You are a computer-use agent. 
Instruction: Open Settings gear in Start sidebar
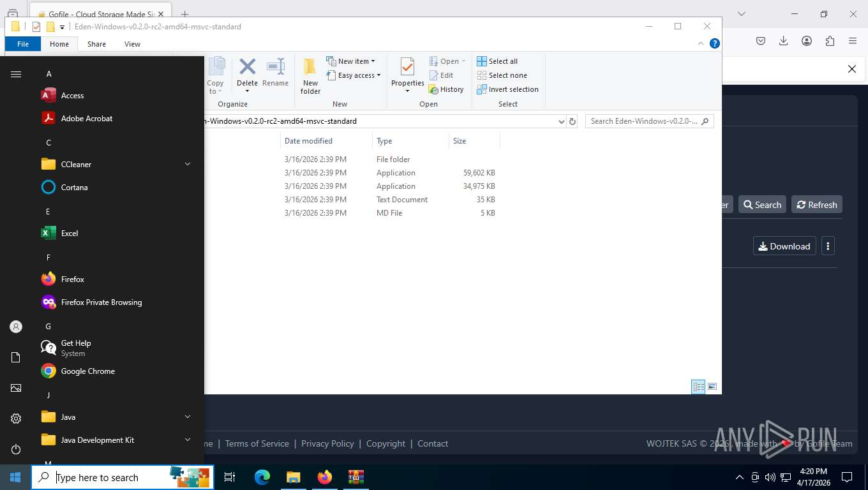point(16,419)
